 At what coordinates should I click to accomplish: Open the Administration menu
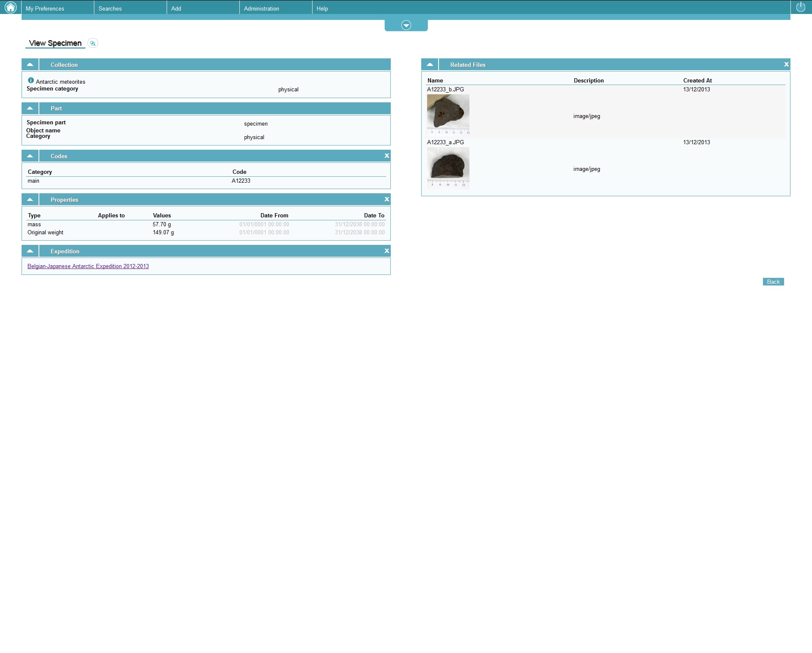pos(261,8)
